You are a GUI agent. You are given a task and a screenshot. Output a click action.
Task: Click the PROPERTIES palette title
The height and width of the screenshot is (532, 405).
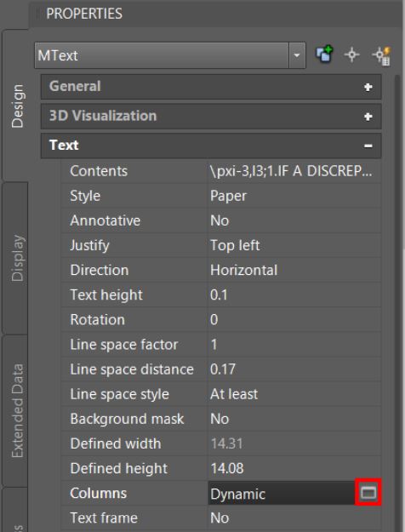(84, 14)
